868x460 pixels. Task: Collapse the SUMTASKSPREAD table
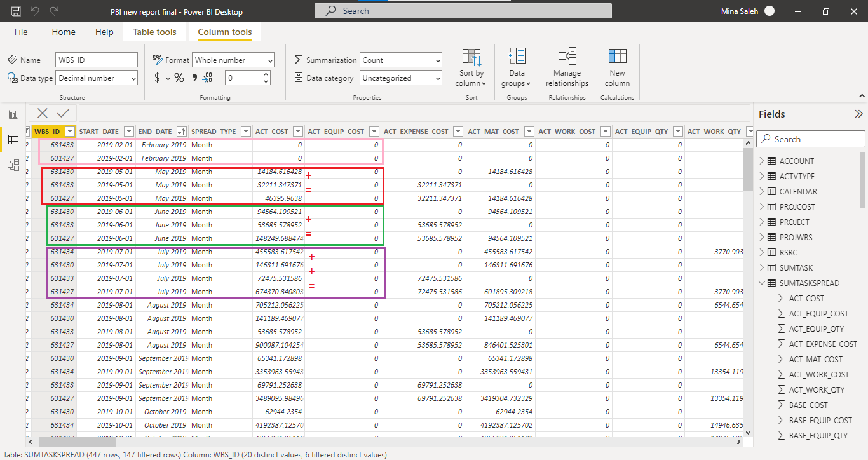[762, 283]
